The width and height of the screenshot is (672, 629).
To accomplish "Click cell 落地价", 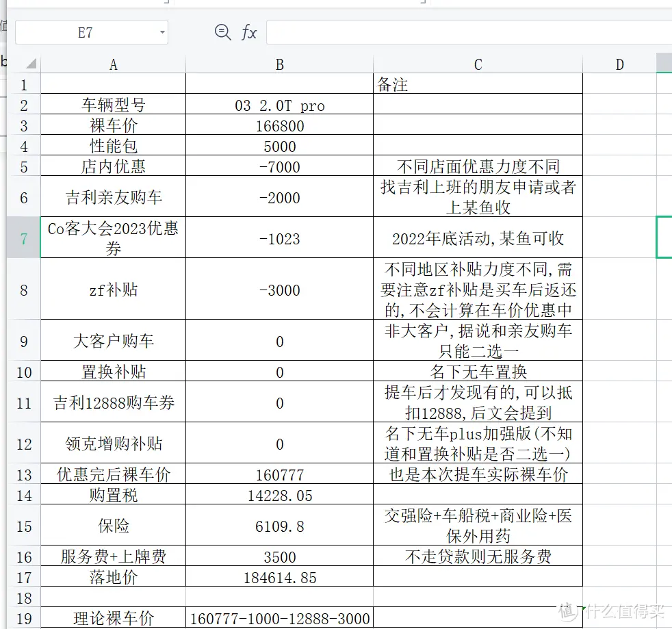I will 113,577.
